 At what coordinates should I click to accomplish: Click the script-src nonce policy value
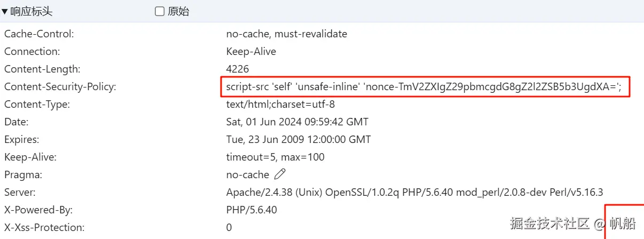click(424, 86)
